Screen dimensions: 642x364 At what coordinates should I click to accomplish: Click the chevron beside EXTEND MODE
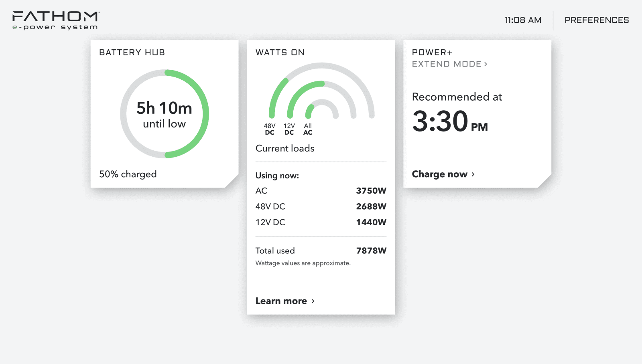coord(486,64)
